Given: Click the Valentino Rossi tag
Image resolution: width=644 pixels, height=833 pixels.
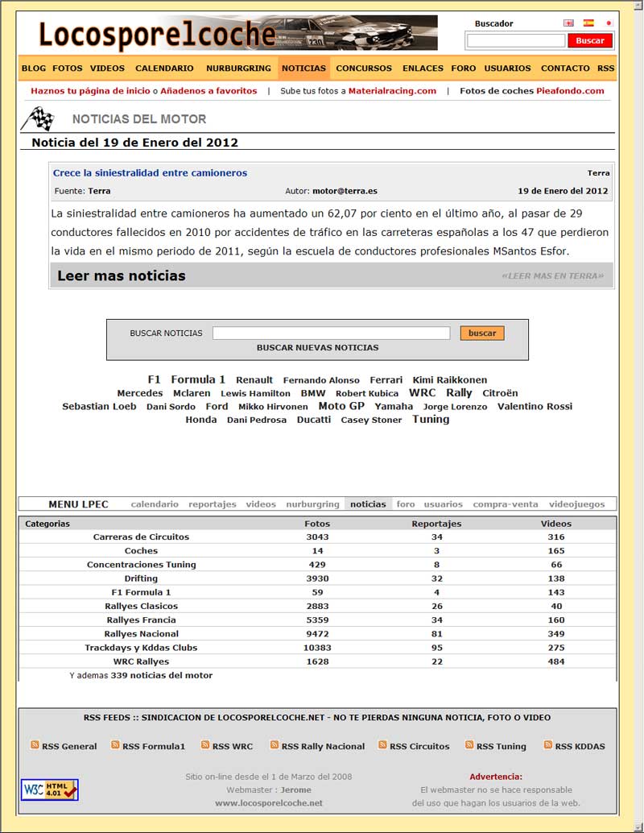Looking at the screenshot, I should pyautogui.click(x=535, y=406).
